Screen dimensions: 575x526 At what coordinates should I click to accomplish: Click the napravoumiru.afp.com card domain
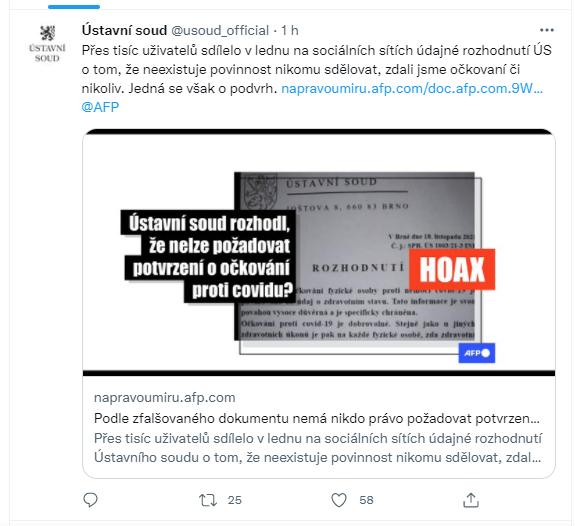pyautogui.click(x=165, y=398)
